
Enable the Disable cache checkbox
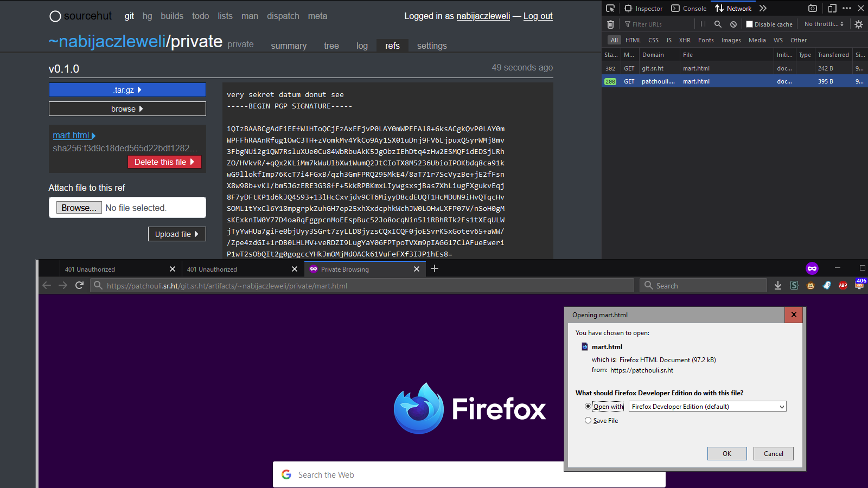coord(749,24)
